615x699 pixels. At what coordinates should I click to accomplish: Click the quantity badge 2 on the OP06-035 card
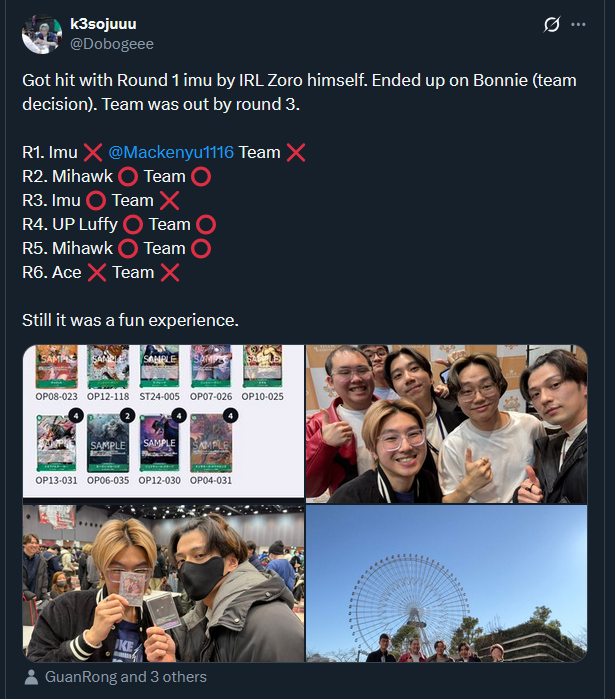pyautogui.click(x=127, y=416)
